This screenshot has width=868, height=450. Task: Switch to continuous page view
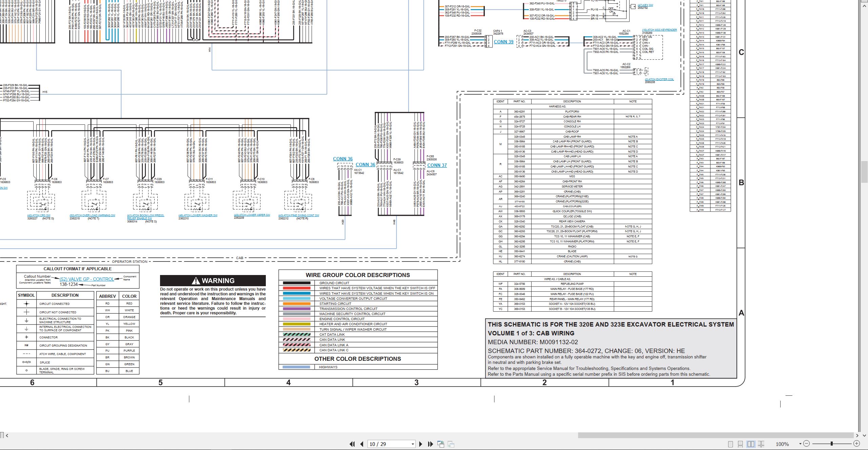coord(741,444)
